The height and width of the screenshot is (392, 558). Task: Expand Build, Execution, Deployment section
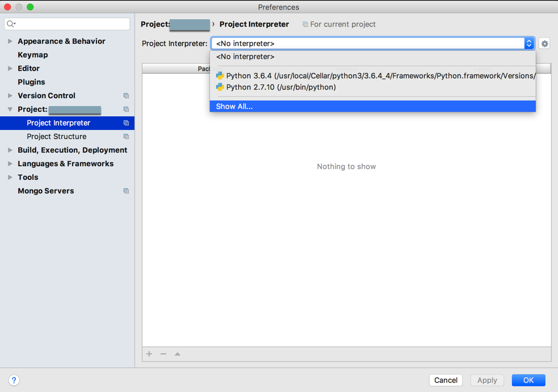click(10, 150)
